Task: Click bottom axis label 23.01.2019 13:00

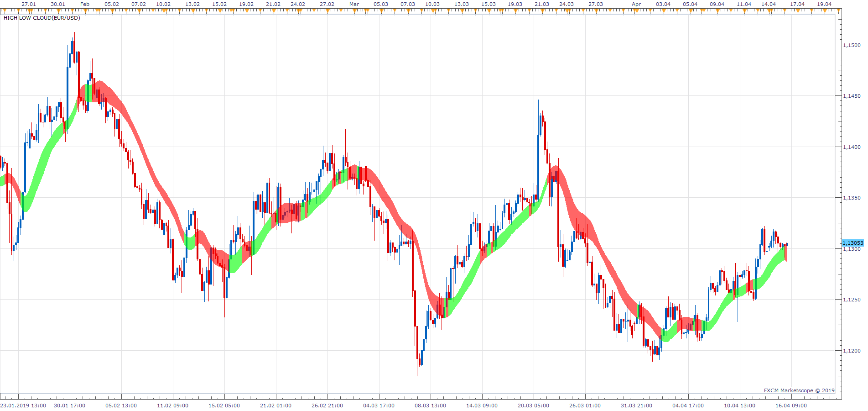Action: (23, 406)
